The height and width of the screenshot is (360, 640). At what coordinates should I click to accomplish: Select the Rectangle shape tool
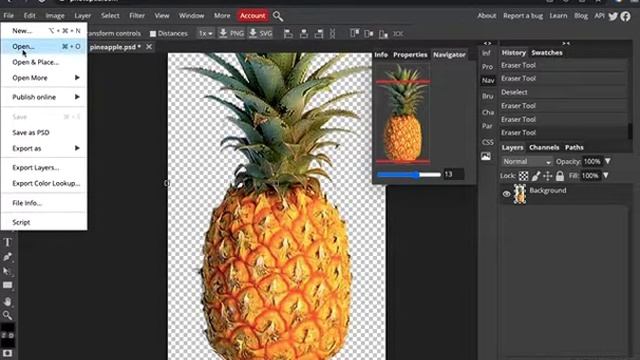coord(7,285)
